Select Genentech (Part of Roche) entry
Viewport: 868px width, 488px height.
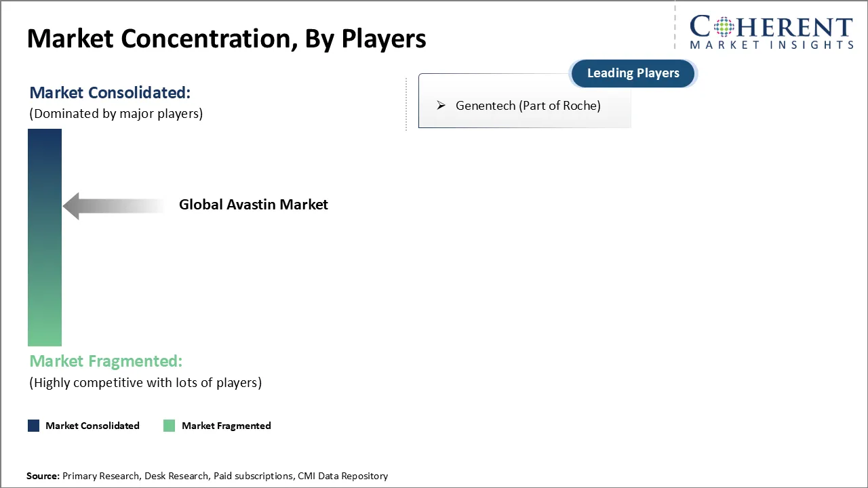point(528,105)
